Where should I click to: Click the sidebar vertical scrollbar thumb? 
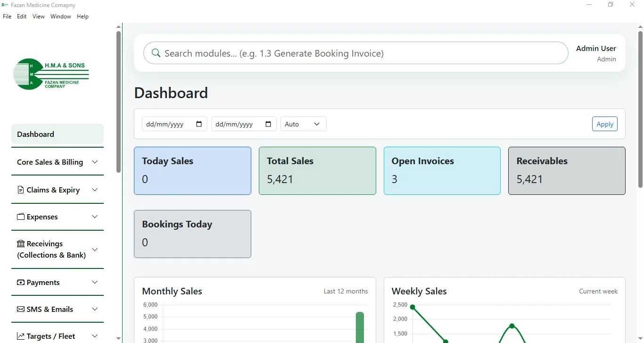click(119, 102)
